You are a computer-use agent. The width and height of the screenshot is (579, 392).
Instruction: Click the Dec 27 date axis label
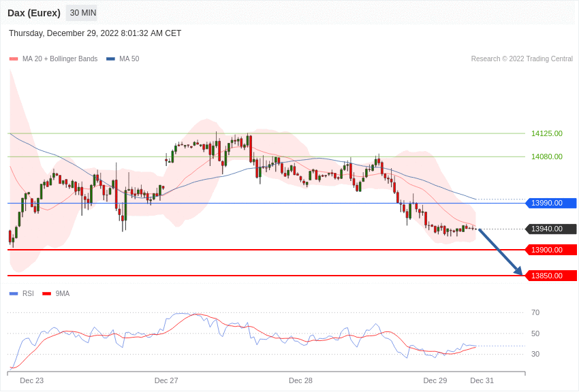pos(166,380)
